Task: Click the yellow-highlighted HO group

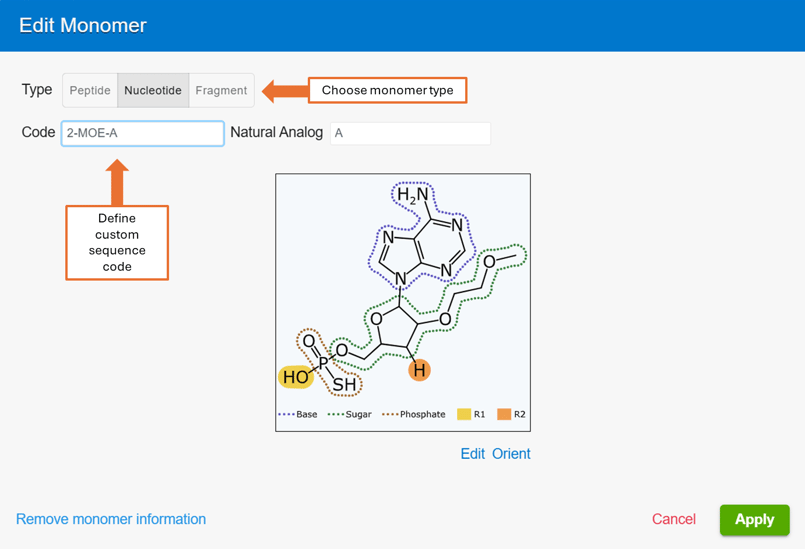Action: pyautogui.click(x=295, y=377)
